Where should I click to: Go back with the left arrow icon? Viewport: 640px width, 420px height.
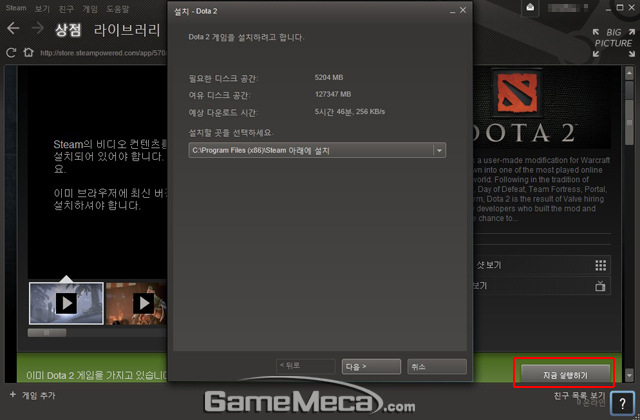(13, 28)
